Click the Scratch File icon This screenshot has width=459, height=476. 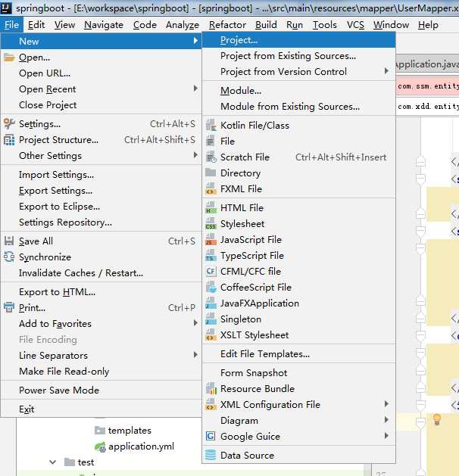pos(211,157)
